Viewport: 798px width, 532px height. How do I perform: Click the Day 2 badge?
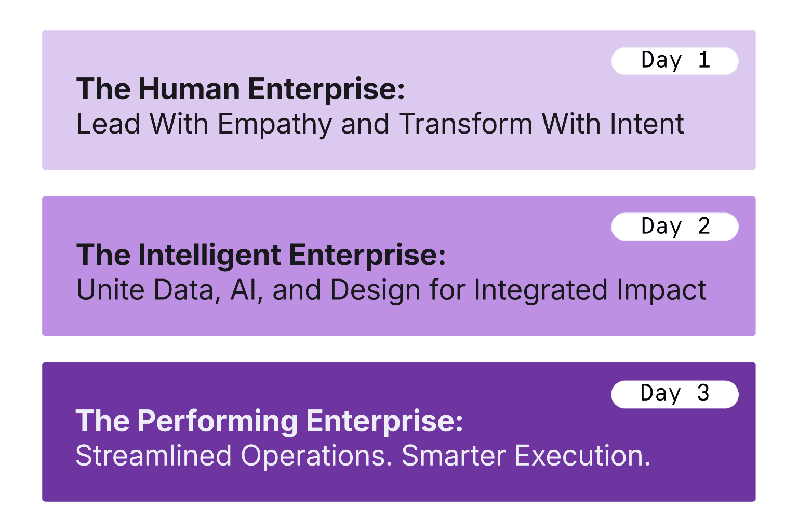(x=674, y=227)
